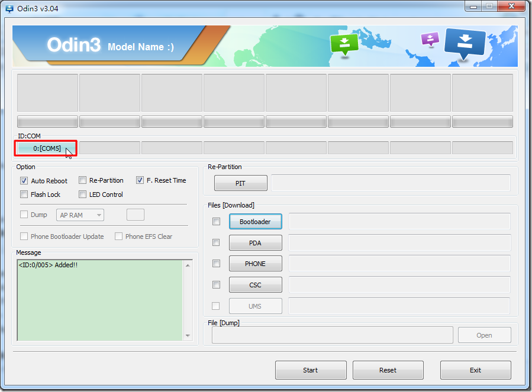The height and width of the screenshot is (392, 532).
Task: Click the File Dump path field
Action: (x=333, y=335)
